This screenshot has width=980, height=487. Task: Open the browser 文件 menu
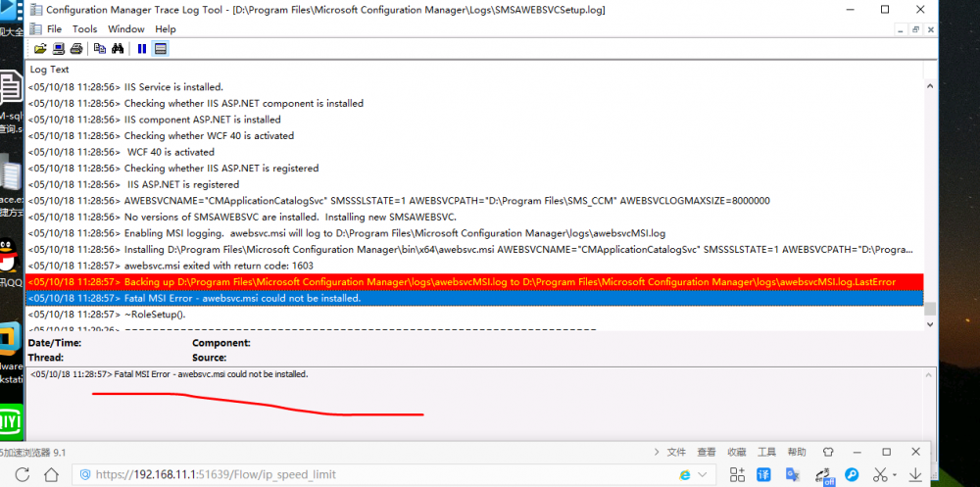pos(676,452)
